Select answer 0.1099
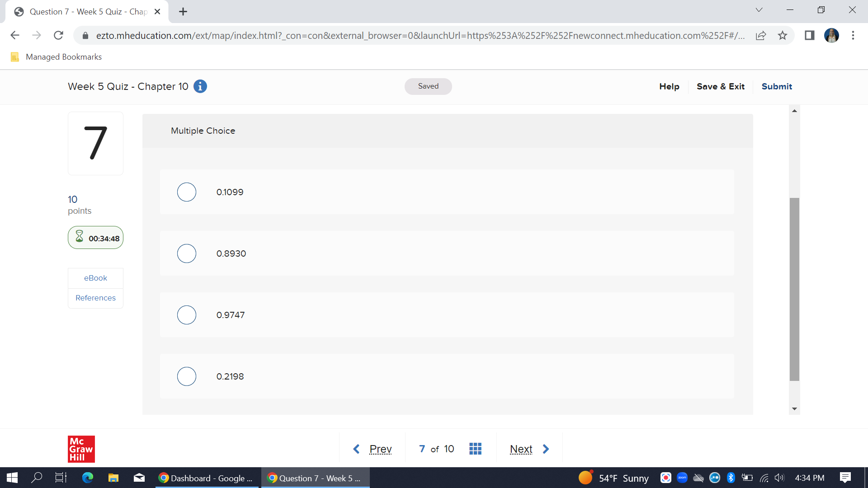The width and height of the screenshot is (868, 488). (x=187, y=192)
